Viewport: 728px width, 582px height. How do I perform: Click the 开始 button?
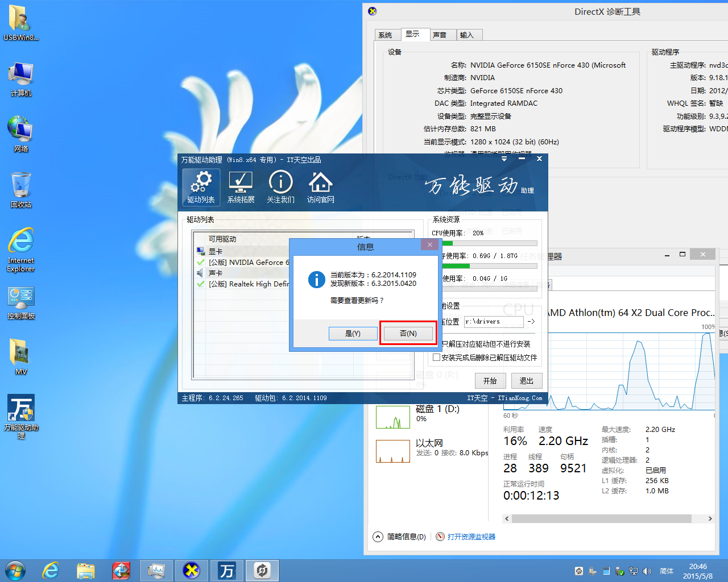(x=490, y=381)
